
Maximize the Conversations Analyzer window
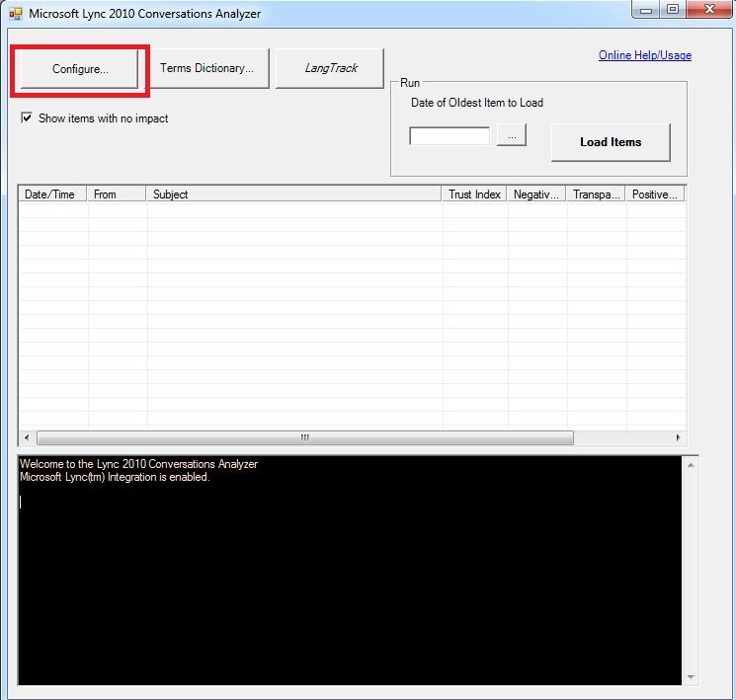[673, 10]
